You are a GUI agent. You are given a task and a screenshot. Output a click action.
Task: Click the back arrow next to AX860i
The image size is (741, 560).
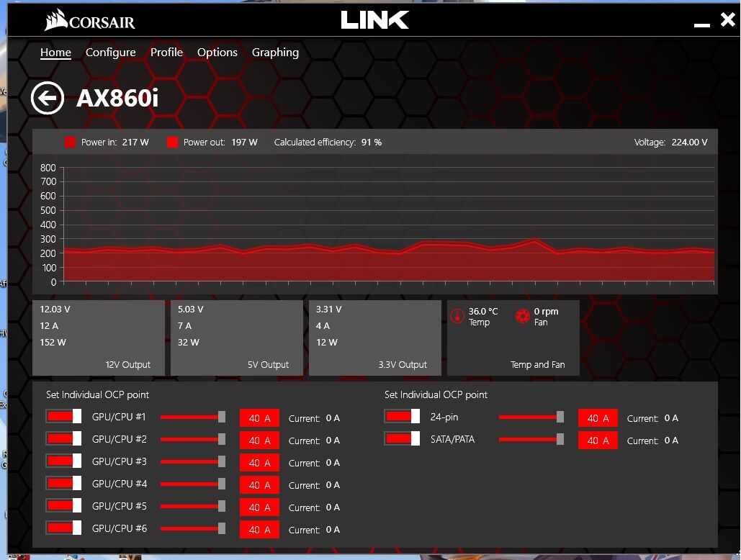click(x=48, y=98)
